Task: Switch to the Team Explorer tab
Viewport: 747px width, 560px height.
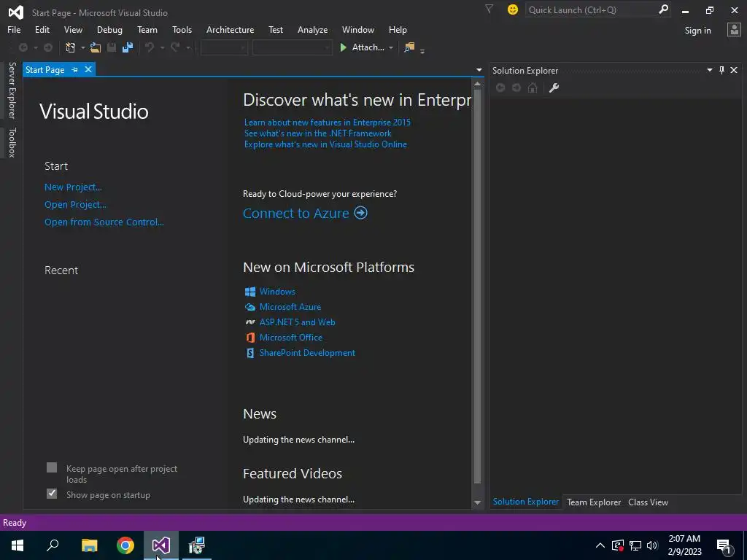Action: [594, 502]
